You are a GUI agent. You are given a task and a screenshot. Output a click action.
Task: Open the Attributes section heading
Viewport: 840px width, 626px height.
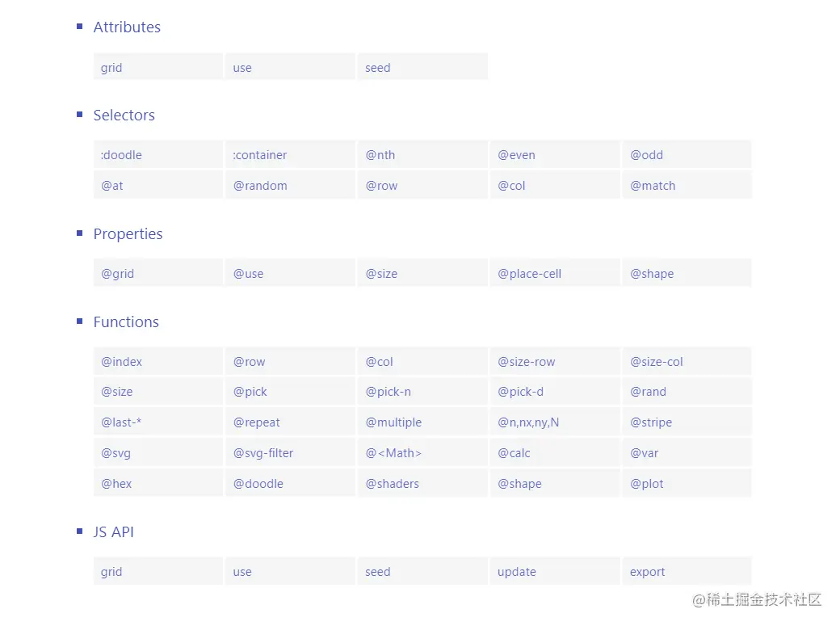pos(127,27)
